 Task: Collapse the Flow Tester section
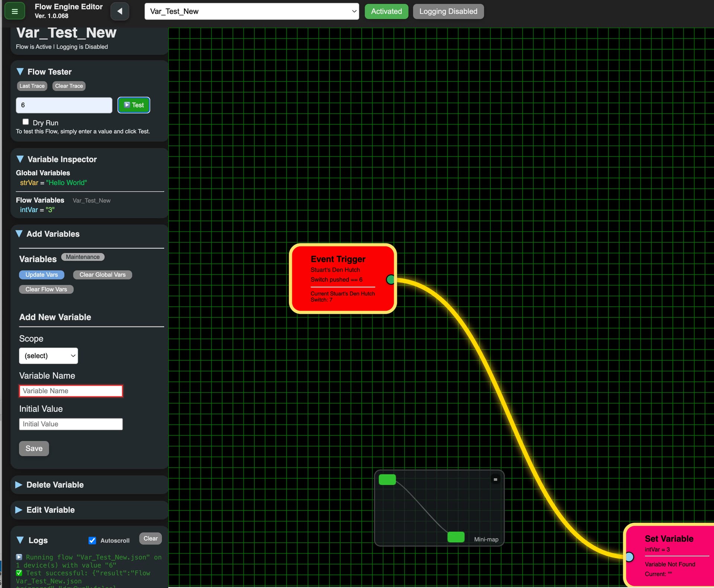(20, 72)
